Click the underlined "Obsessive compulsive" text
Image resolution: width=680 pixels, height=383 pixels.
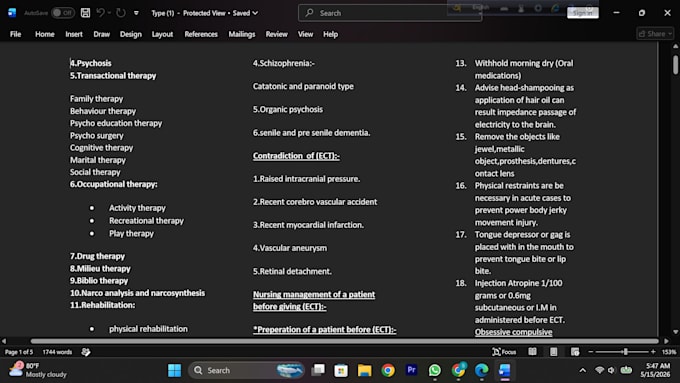(x=513, y=332)
